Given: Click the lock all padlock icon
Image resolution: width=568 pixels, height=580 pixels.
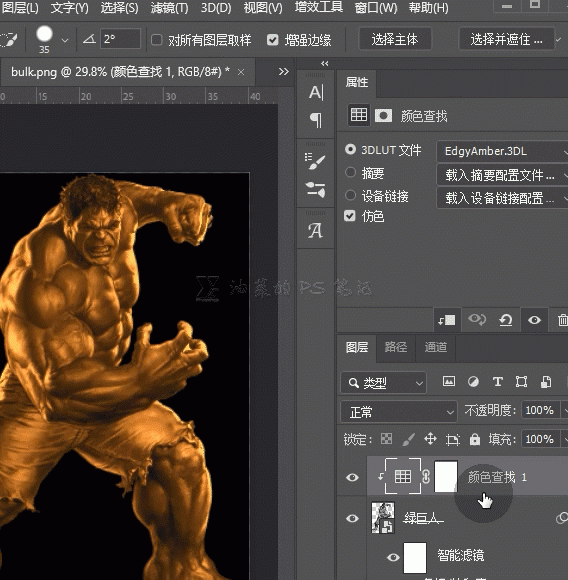Looking at the screenshot, I should pos(474,439).
